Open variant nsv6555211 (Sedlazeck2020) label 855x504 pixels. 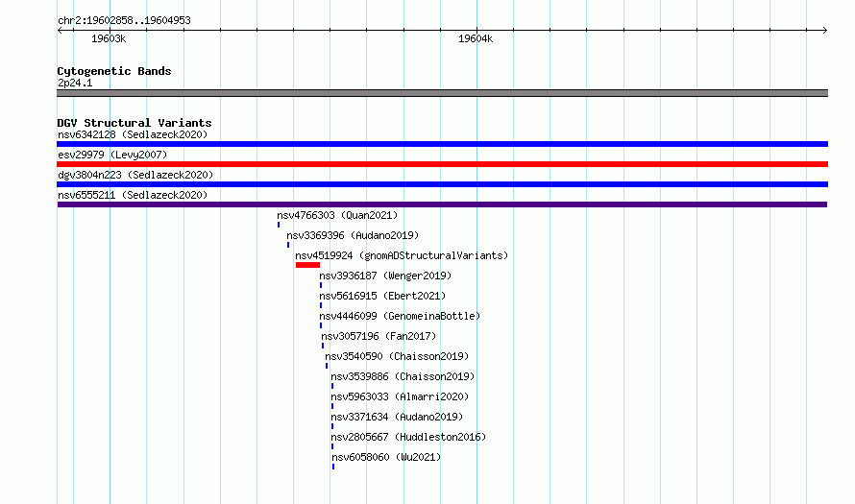click(x=133, y=195)
